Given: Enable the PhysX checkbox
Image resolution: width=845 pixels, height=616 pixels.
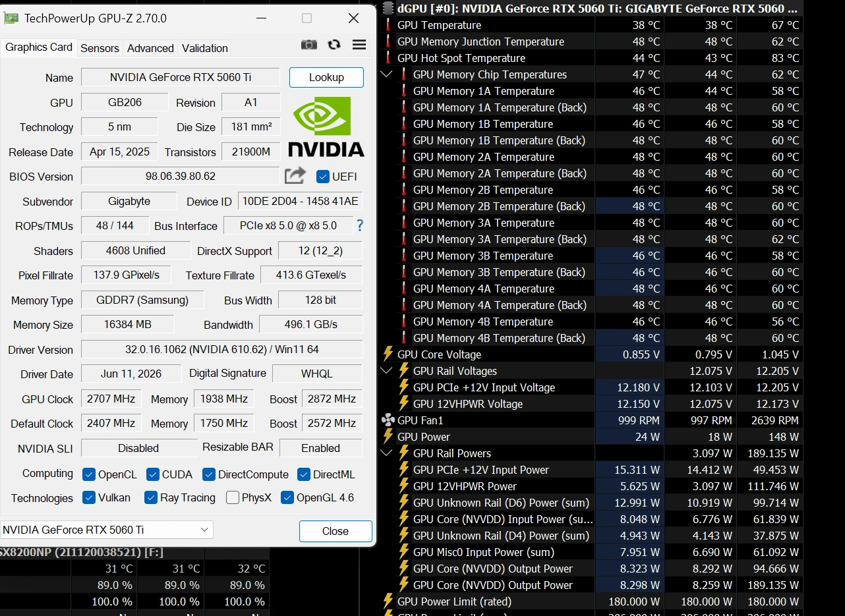Looking at the screenshot, I should [233, 497].
